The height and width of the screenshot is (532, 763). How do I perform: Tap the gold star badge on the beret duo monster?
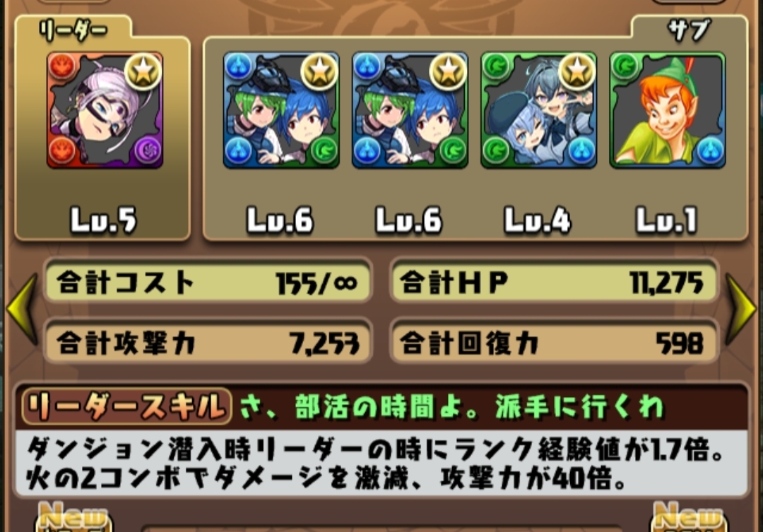click(x=576, y=72)
